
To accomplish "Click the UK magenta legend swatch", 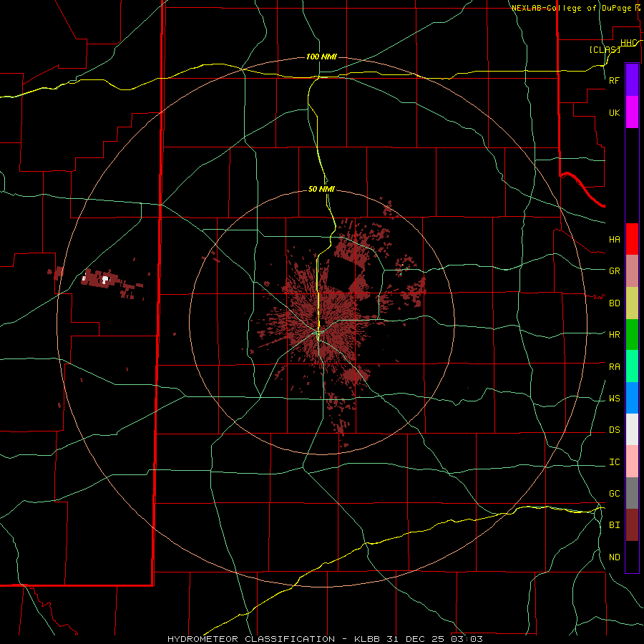I will pyautogui.click(x=632, y=112).
